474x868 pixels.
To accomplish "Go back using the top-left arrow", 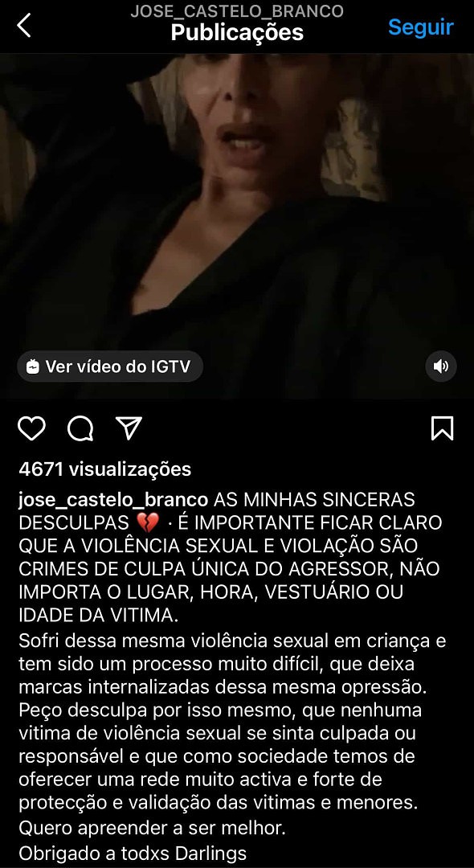I will click(24, 26).
